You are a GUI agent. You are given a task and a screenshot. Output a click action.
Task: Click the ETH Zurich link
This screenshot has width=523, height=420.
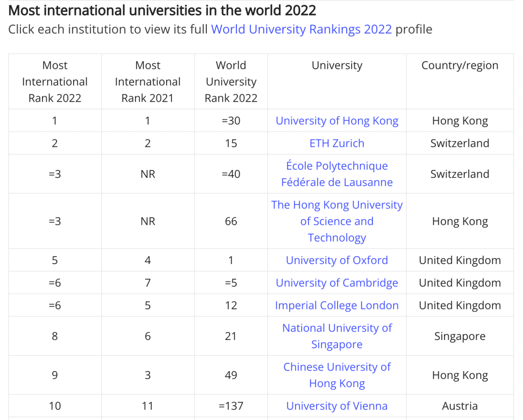337,143
